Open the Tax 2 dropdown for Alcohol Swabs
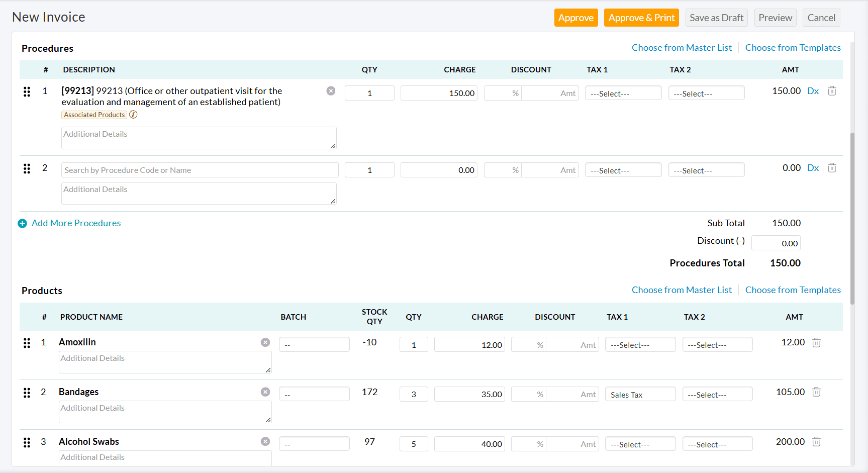Viewport: 868px width, 473px height. pyautogui.click(x=717, y=444)
